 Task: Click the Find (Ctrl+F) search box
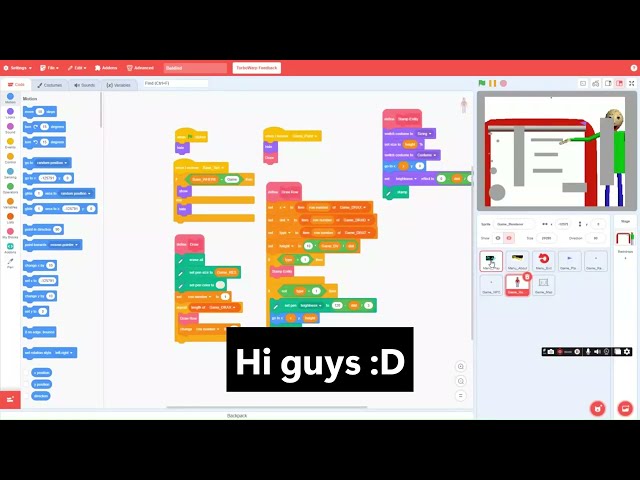[176, 83]
